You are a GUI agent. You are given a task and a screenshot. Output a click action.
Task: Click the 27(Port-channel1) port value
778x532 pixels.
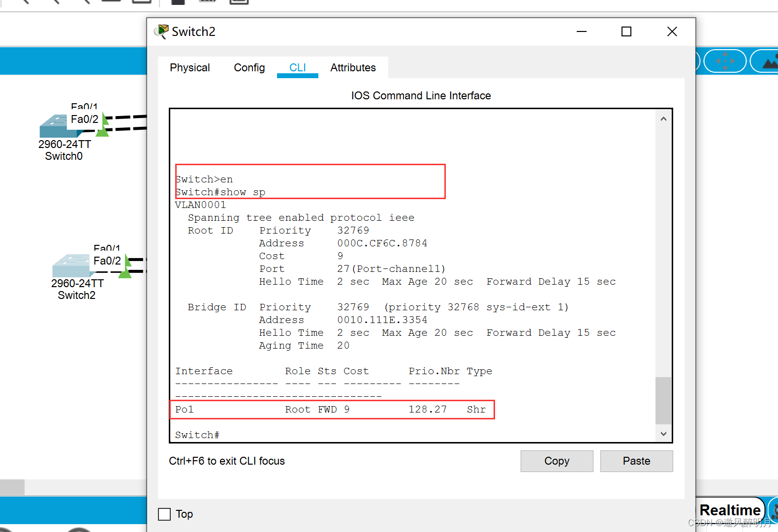pos(391,268)
